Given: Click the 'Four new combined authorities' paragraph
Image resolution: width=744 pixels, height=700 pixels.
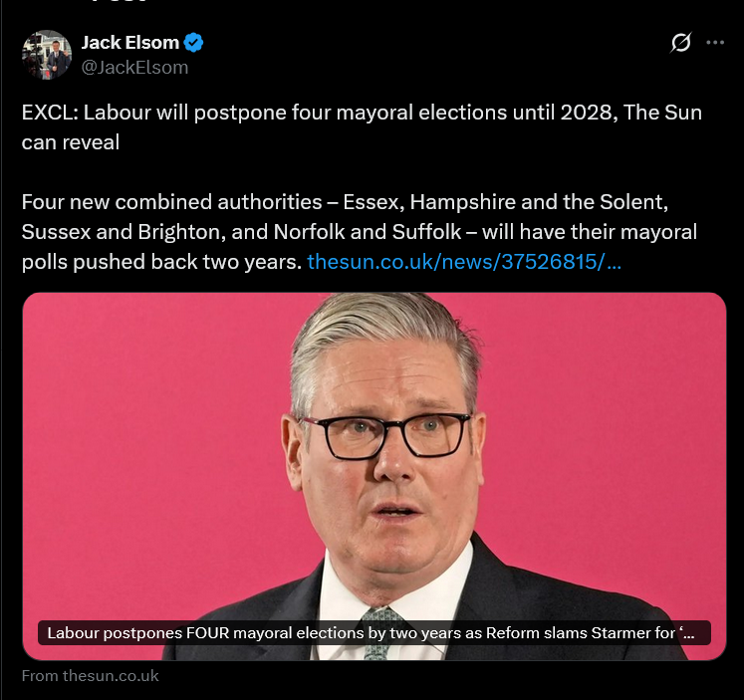Looking at the screenshot, I should coord(159,202).
